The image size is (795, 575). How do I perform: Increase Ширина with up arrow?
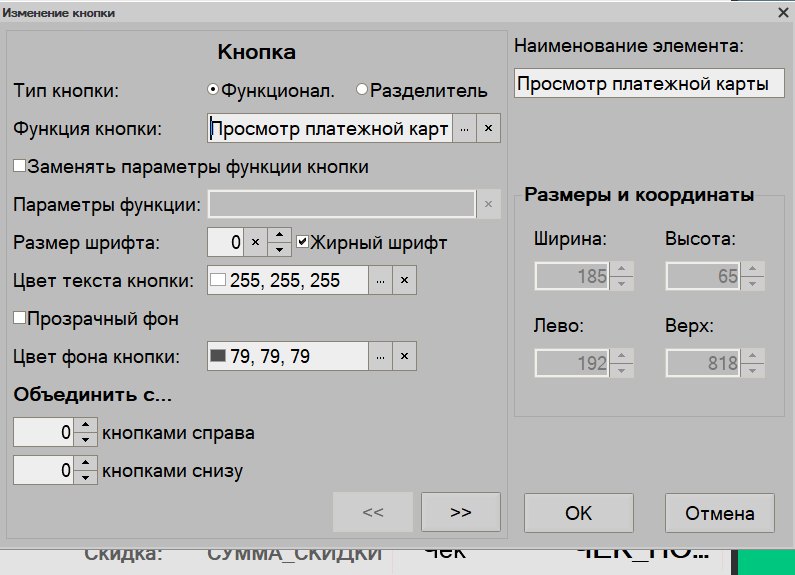(622, 269)
